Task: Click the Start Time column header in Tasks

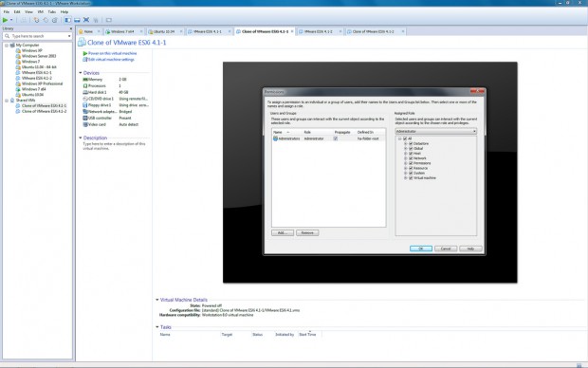Action: click(x=307, y=334)
